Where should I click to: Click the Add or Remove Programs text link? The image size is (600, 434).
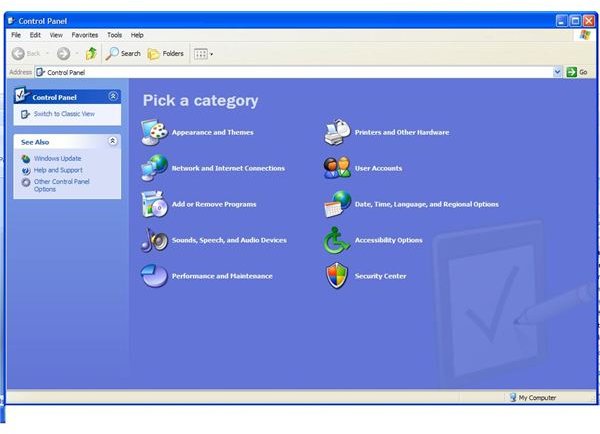pos(214,204)
